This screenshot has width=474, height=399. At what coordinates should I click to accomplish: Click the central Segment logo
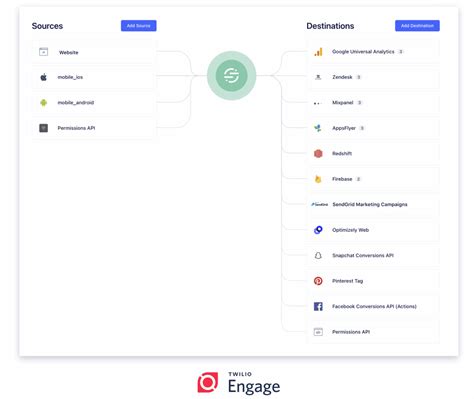coord(232,76)
